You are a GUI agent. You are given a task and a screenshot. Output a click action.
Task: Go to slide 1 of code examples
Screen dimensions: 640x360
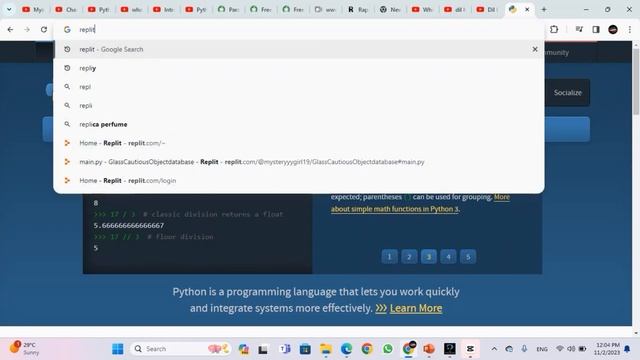coord(389,257)
